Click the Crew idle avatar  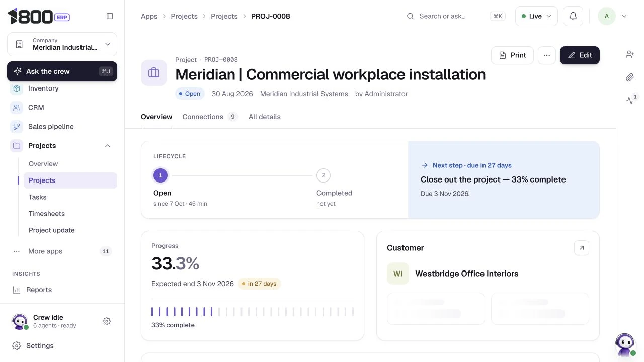[x=20, y=321]
